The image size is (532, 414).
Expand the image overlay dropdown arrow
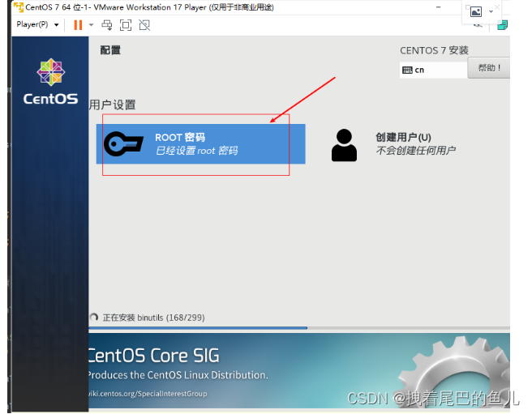[491, 12]
